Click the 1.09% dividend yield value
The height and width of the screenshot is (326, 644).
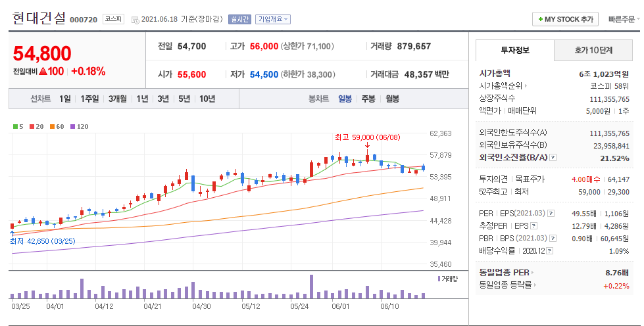[619, 251]
